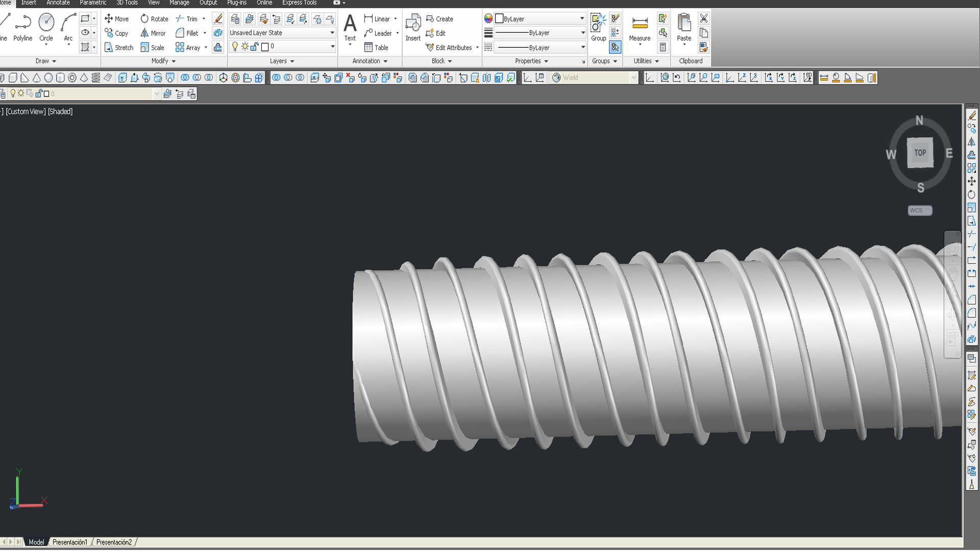Click the ByLayer object color swatch
The height and width of the screenshot is (551, 980).
point(500,19)
